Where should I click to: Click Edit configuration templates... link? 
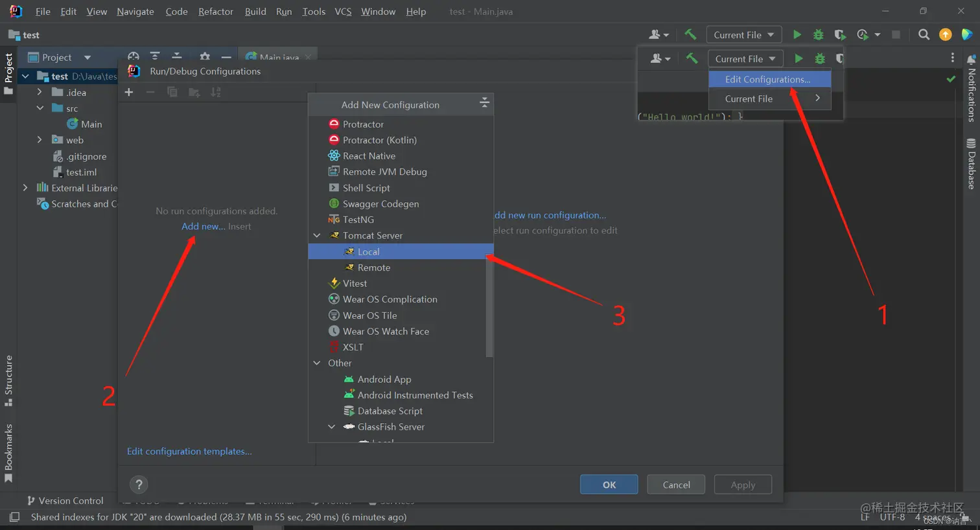click(x=189, y=452)
